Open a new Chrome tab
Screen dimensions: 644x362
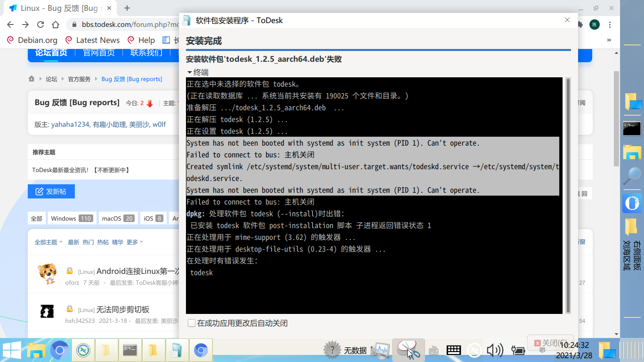(x=127, y=8)
